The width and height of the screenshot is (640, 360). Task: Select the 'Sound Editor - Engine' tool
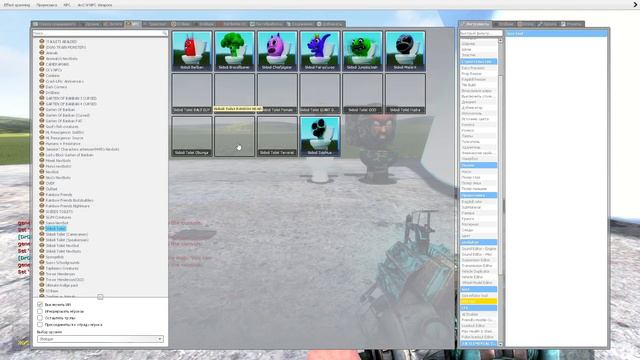(x=478, y=249)
